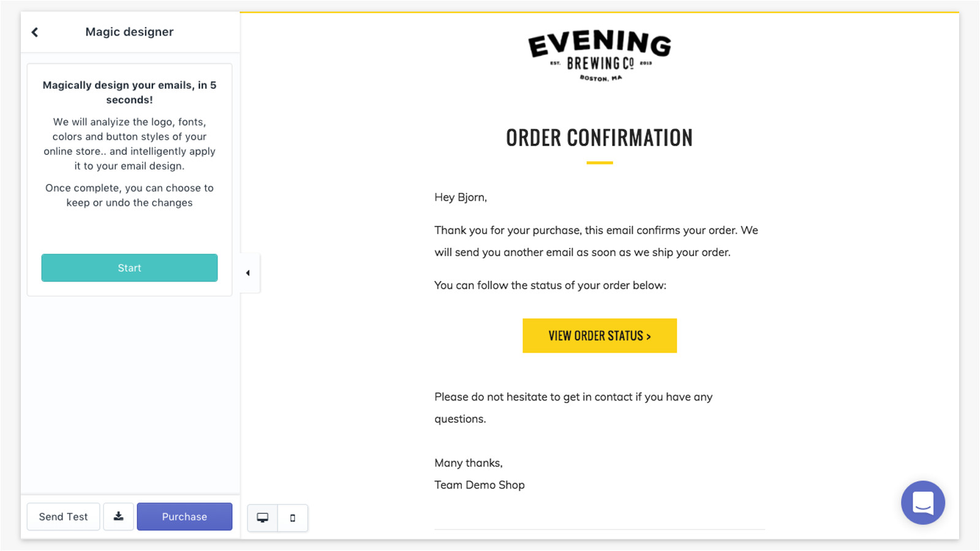This screenshot has width=980, height=551.
Task: Select the "Please do not hesitate" paragraph
Action: 573,408
